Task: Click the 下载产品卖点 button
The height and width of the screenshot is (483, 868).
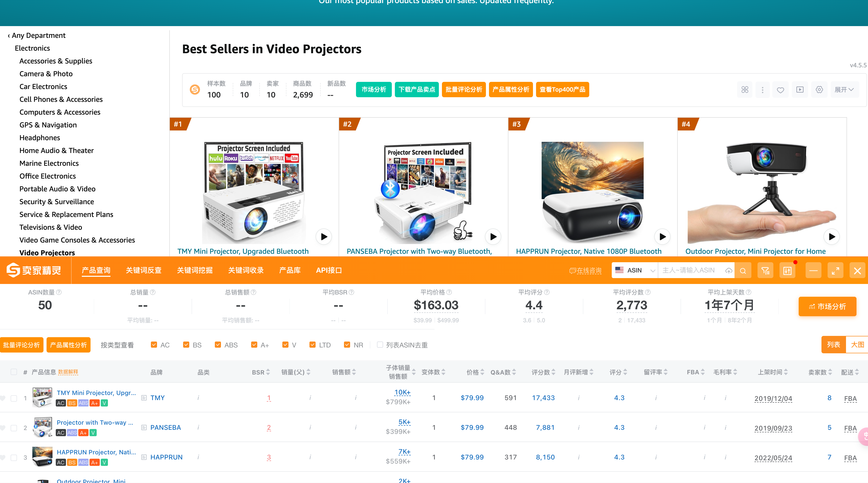Action: [x=417, y=90]
